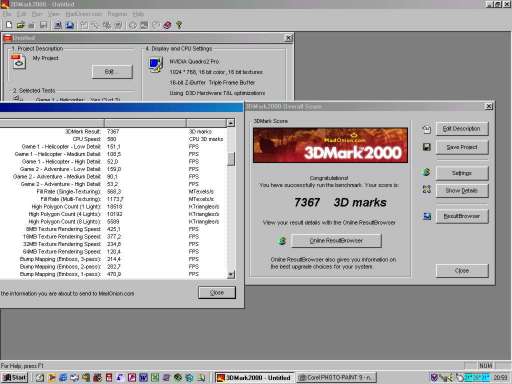Select High Polygon Count (8 Lights) row
This screenshot has height=384, width=512.
pyautogui.click(x=113, y=222)
